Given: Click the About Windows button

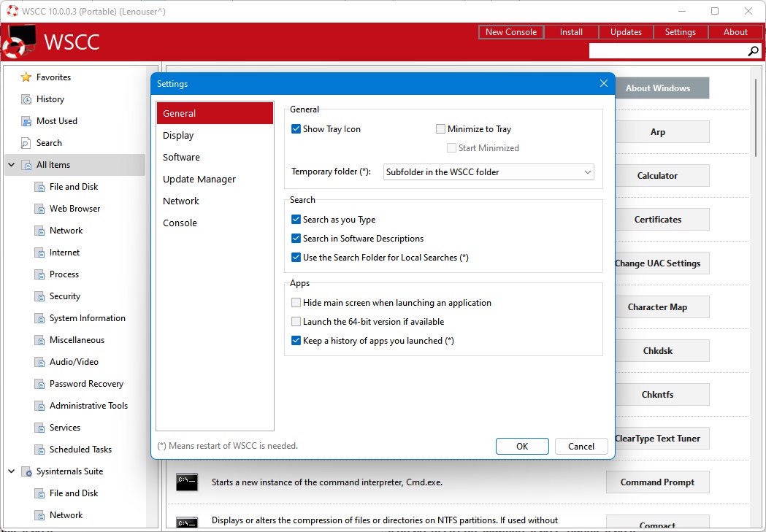Looking at the screenshot, I should click(662, 88).
